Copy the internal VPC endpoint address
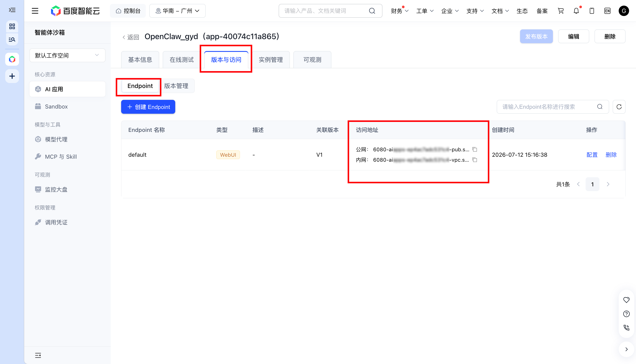636x364 pixels. (475, 160)
